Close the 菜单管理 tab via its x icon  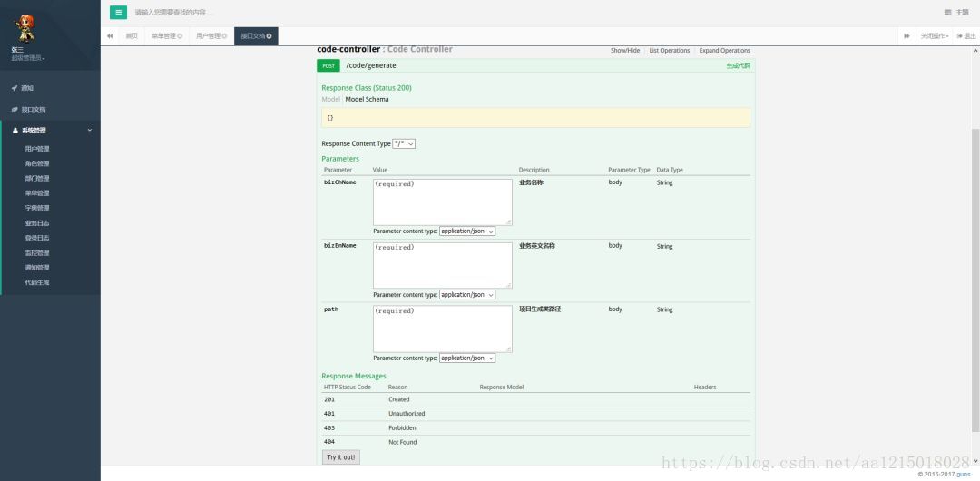(180, 36)
